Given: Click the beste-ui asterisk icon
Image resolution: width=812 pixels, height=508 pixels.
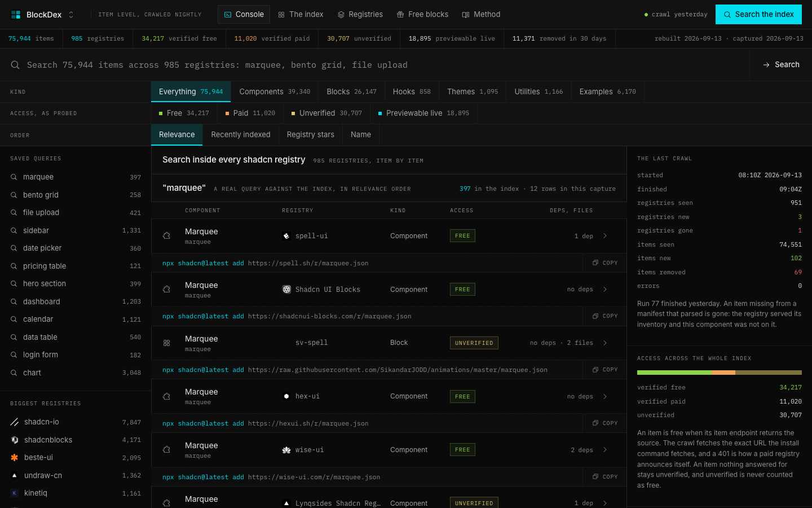Looking at the screenshot, I should 15,458.
